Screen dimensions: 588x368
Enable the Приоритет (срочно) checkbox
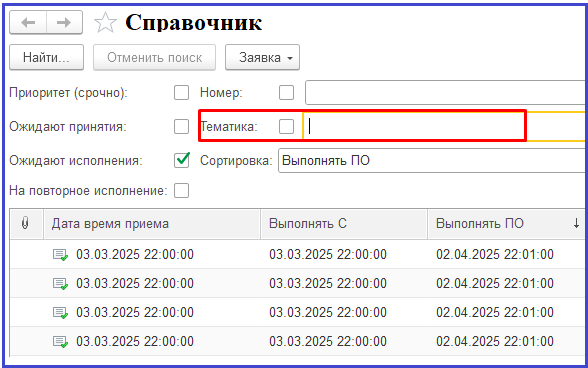[x=182, y=92]
